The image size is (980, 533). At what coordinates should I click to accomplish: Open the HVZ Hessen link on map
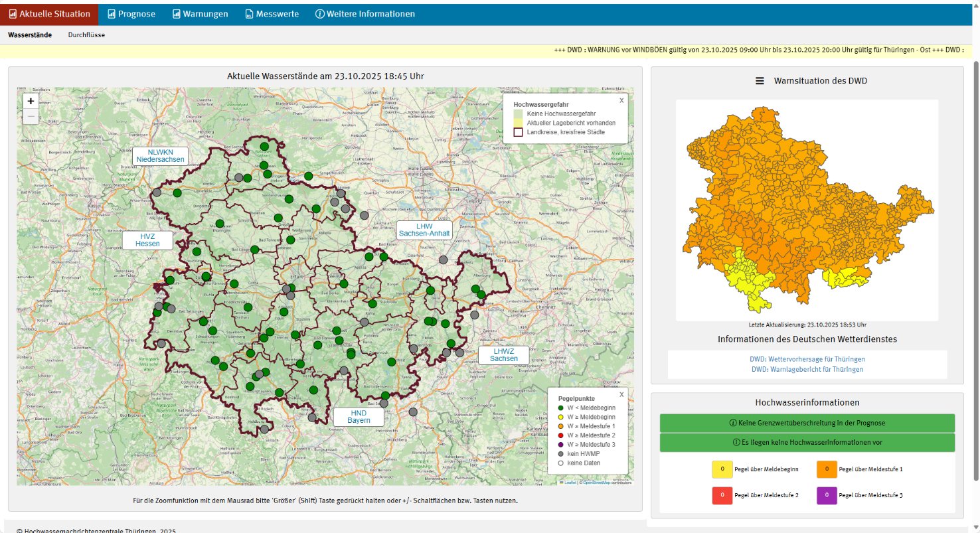click(x=147, y=240)
